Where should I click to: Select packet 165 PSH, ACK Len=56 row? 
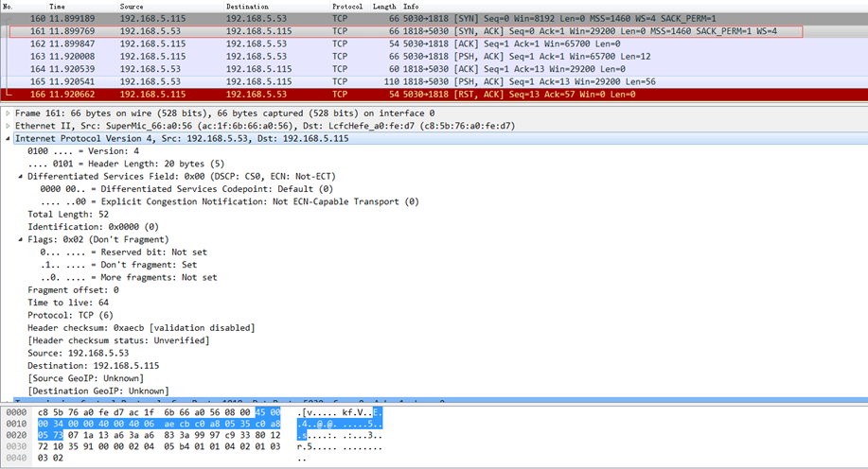434,82
